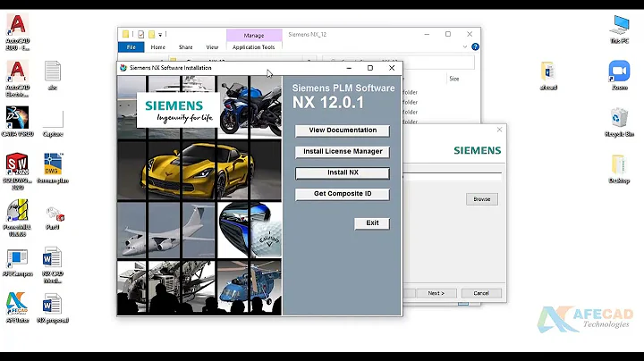The width and height of the screenshot is (644, 361).
Task: Click Cancel in the Siemens setup dialog
Action: [x=481, y=293]
